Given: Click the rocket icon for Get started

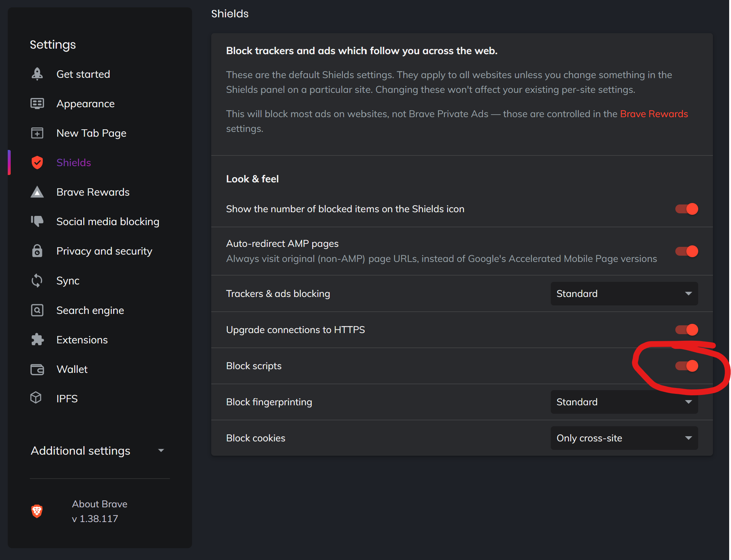Looking at the screenshot, I should (x=37, y=74).
